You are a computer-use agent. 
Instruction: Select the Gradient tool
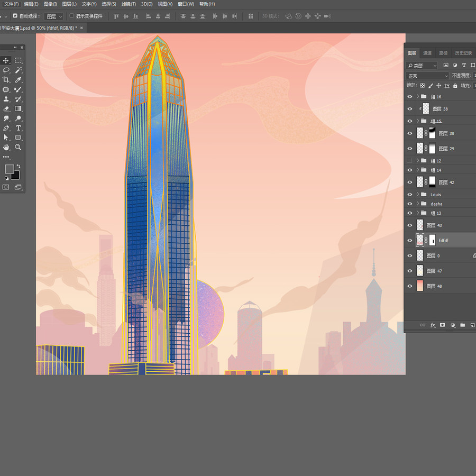tap(18, 108)
